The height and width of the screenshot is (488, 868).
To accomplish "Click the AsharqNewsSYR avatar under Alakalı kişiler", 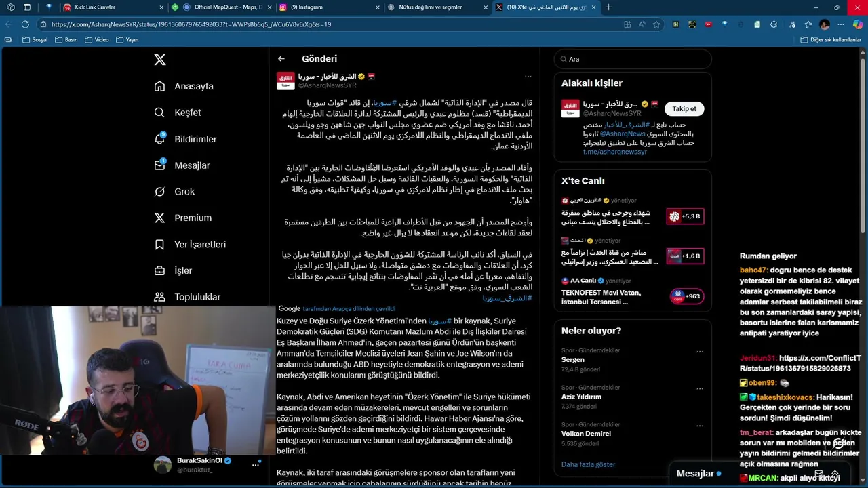I will click(570, 108).
